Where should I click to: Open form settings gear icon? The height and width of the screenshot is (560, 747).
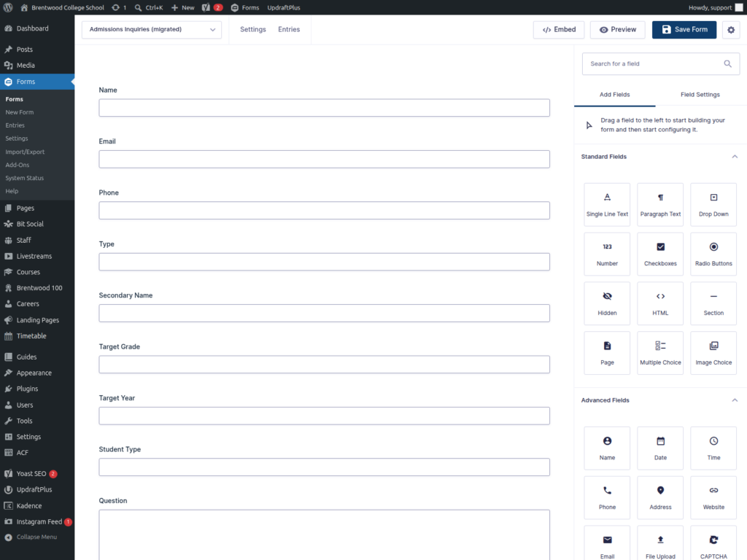pyautogui.click(x=731, y=29)
